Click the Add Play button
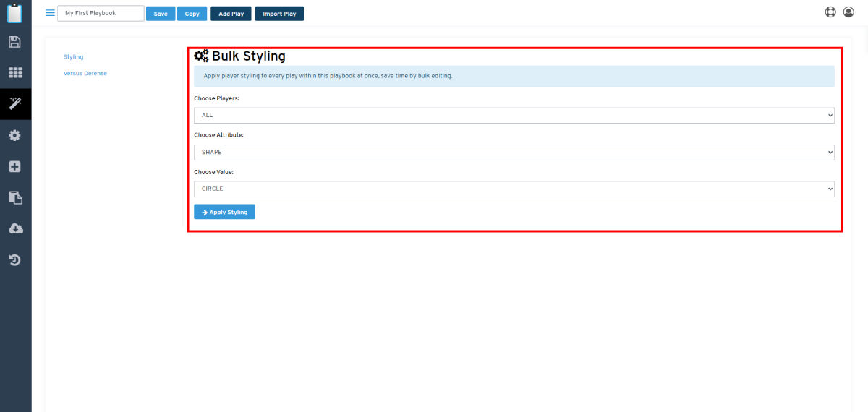Image resolution: width=868 pixels, height=412 pixels. click(231, 14)
